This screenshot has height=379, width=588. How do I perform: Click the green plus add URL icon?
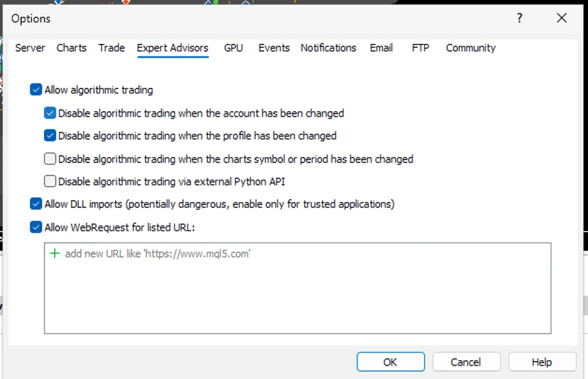click(x=55, y=254)
